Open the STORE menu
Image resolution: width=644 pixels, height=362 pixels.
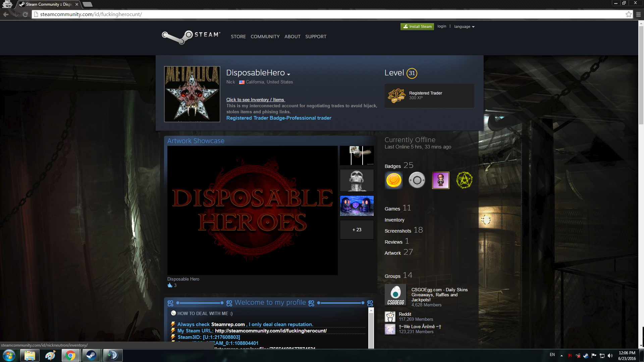238,37
